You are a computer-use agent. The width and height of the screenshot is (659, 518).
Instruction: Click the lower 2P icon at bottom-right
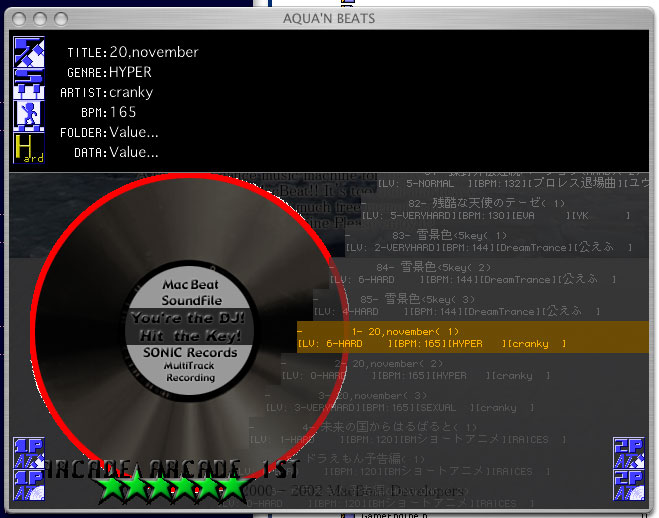(628, 486)
